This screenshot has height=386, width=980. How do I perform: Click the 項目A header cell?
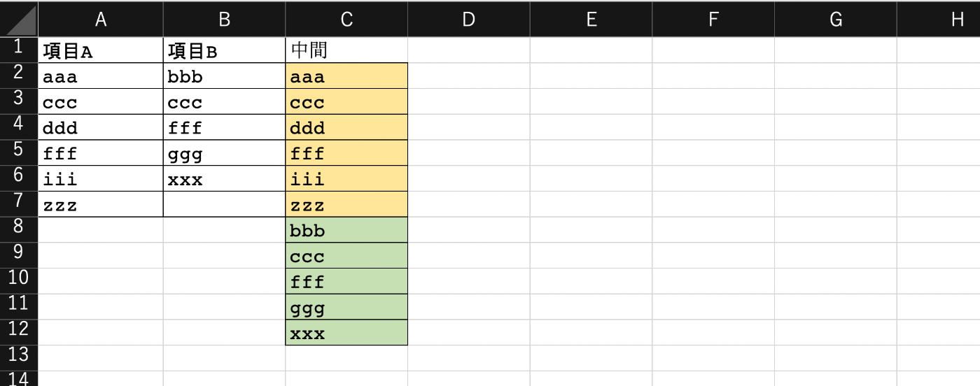101,50
